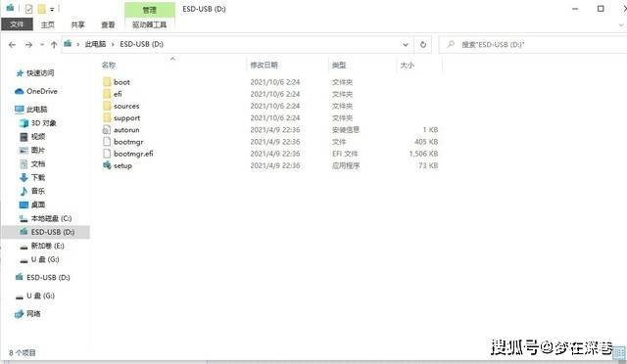Expand the address bar history dropdown
This screenshot has height=364, width=627.
pos(406,45)
